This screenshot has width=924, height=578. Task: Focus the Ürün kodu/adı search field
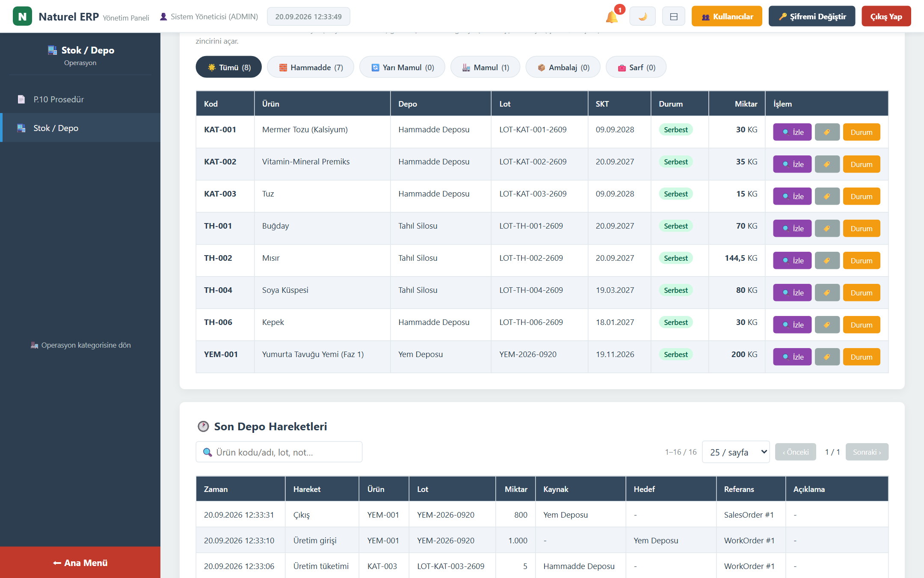click(279, 452)
